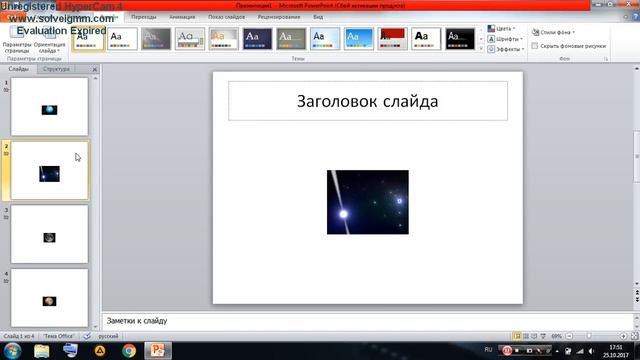Click the spell check status icon
Viewport: 640px width, 360px height.
point(87,336)
